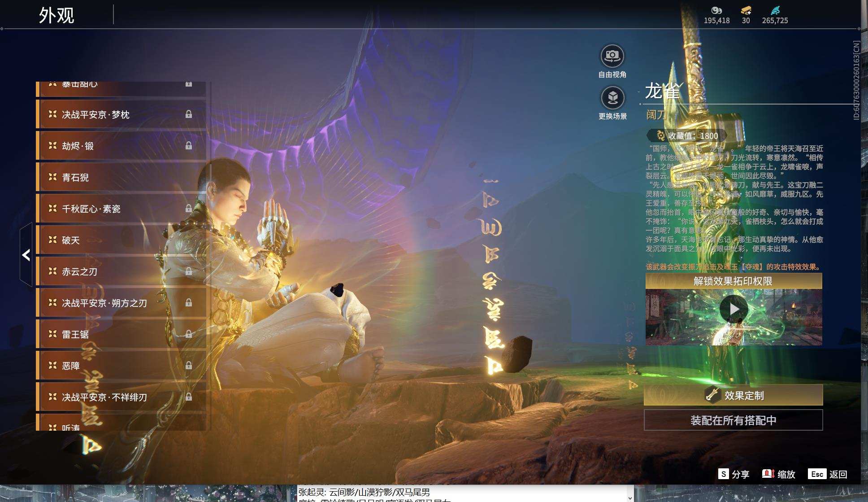The height and width of the screenshot is (502, 868).
Task: Click the 效果定制 effect customization button
Action: tap(733, 395)
